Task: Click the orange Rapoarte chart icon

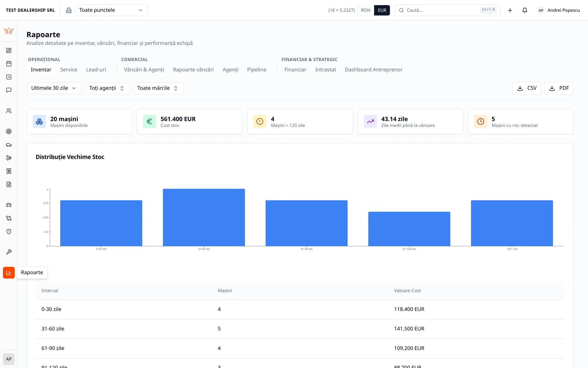Action: point(9,273)
